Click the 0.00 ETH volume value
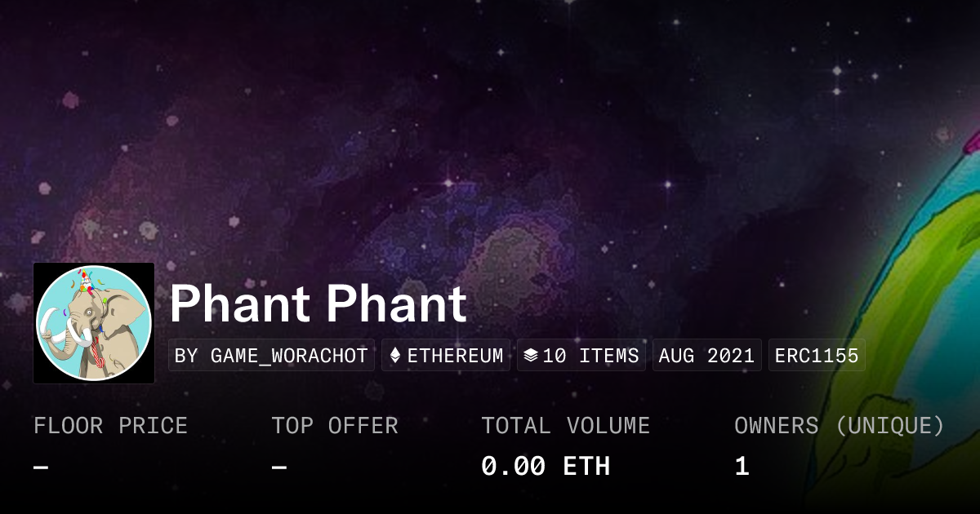Screen dimensions: 980x514 pyautogui.click(x=546, y=467)
